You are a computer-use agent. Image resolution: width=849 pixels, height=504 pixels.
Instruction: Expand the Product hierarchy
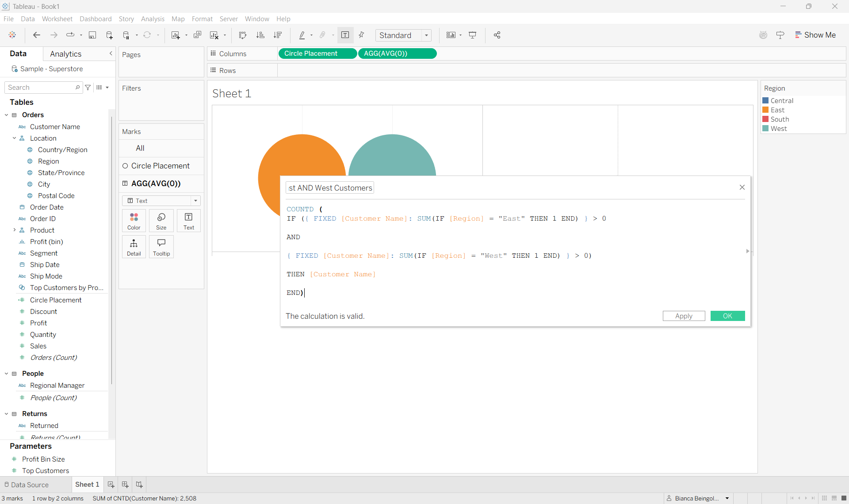pyautogui.click(x=15, y=230)
